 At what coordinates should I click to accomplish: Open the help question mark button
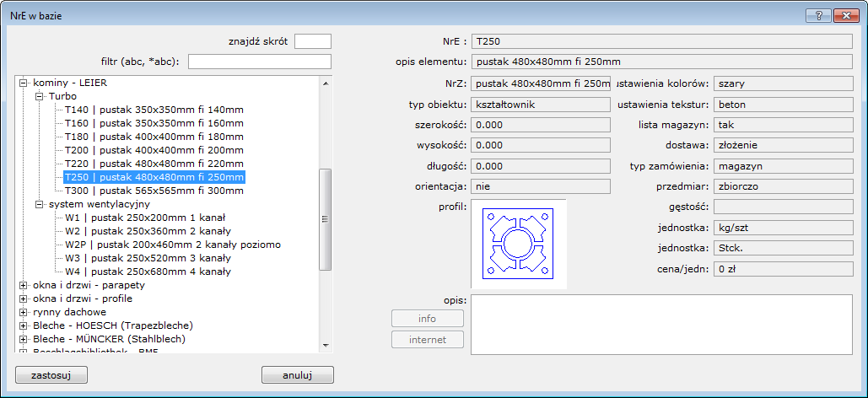point(817,15)
